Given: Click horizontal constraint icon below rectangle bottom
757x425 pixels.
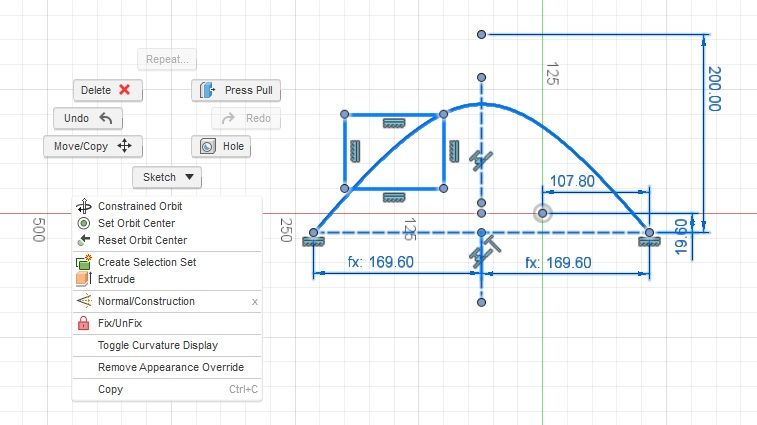Looking at the screenshot, I should pos(394,198).
